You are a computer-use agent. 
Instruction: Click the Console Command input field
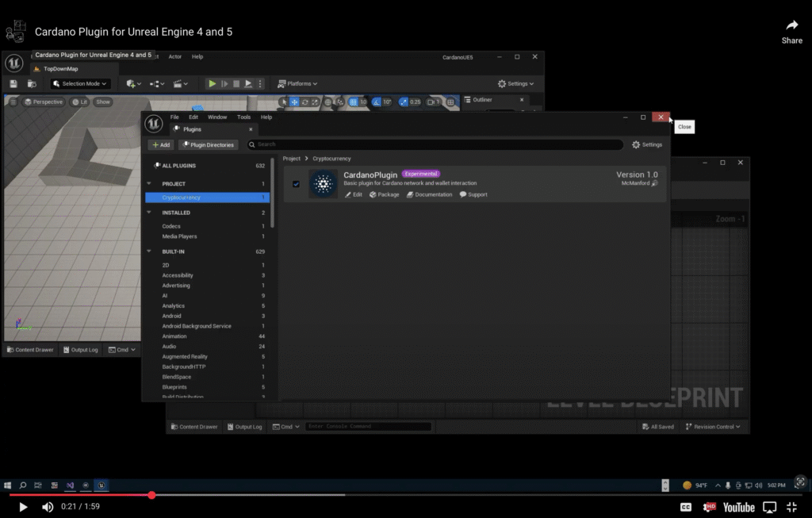pyautogui.click(x=368, y=426)
